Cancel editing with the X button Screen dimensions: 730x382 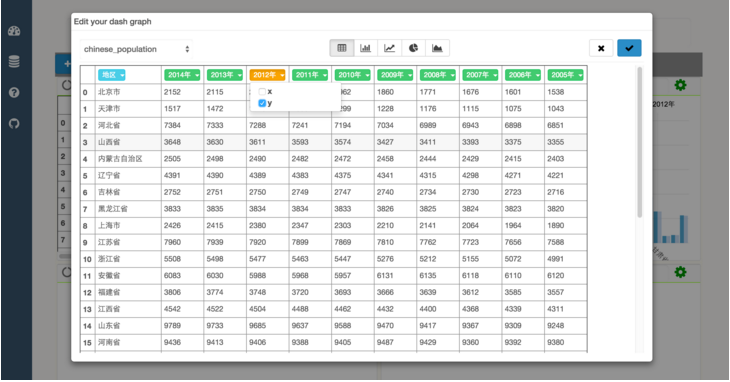[601, 48]
